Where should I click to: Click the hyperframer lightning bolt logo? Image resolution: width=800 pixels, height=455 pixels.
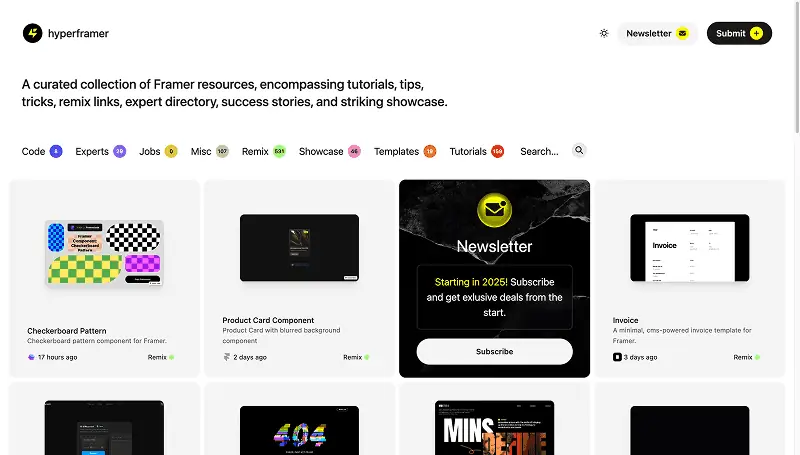click(33, 33)
